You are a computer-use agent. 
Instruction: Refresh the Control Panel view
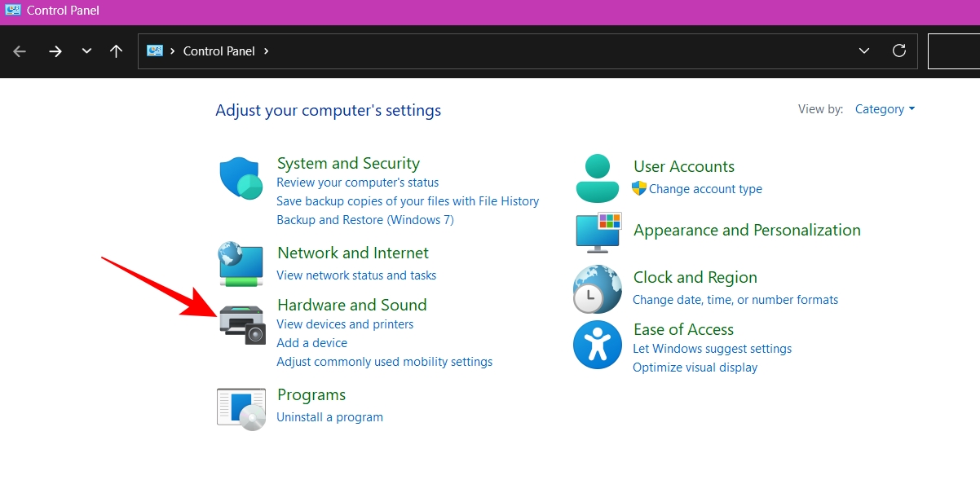(x=899, y=51)
